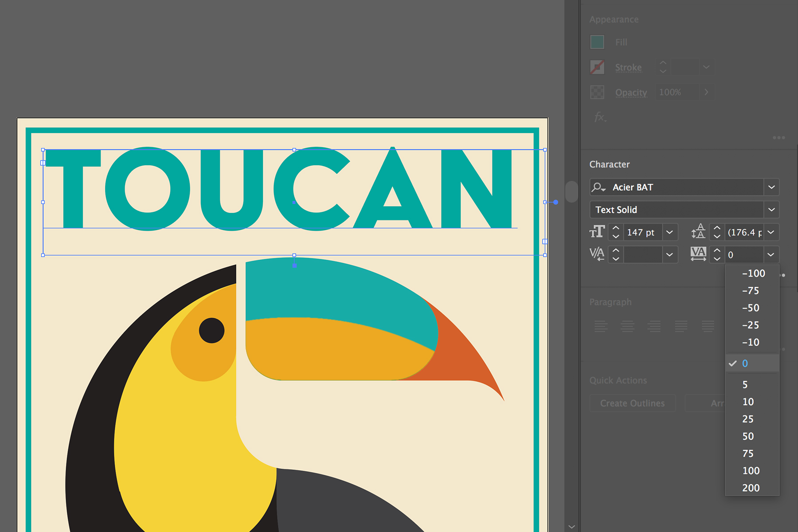Click the 147 pt font size field
Image resolution: width=798 pixels, height=532 pixels.
pyautogui.click(x=643, y=232)
